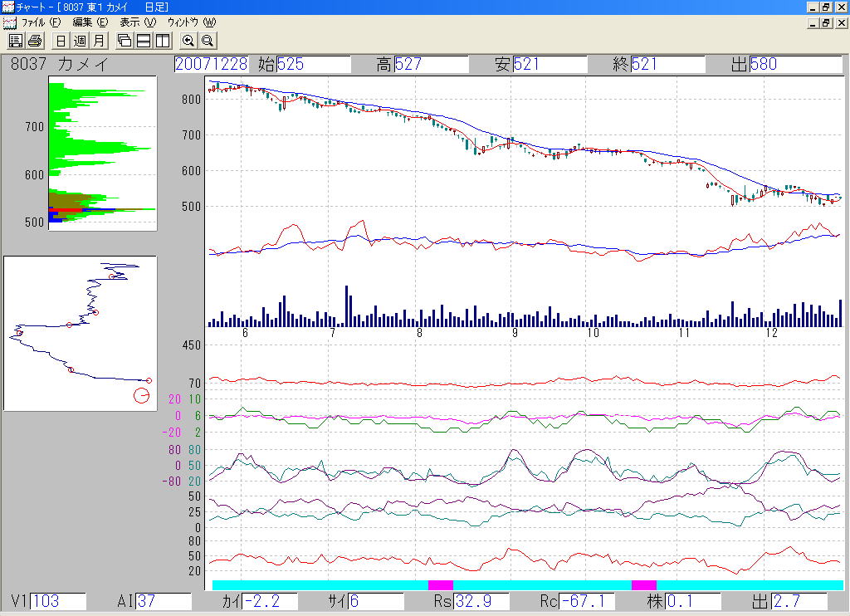Screen dimensions: 850x616
Task: Click the printer icon to print chart
Action: click(x=35, y=40)
